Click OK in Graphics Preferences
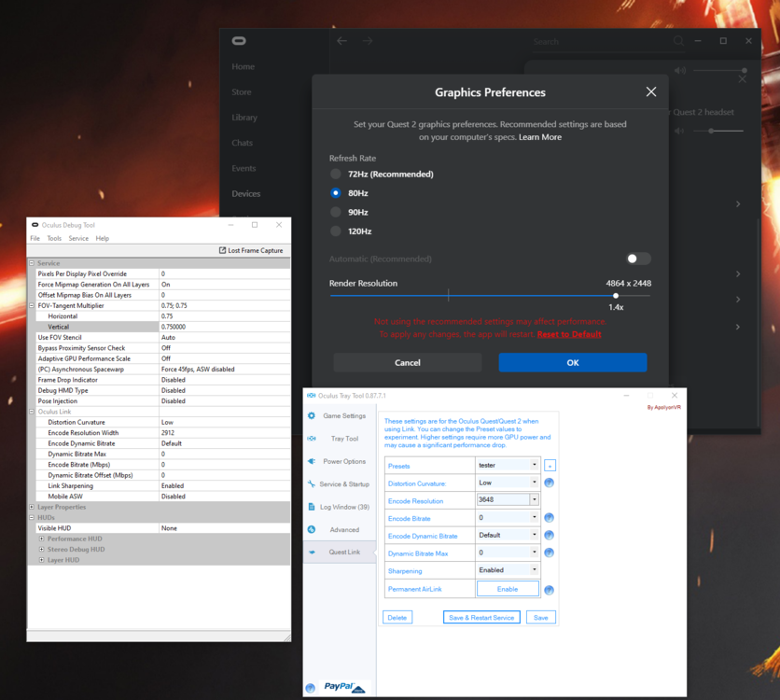 click(x=573, y=363)
